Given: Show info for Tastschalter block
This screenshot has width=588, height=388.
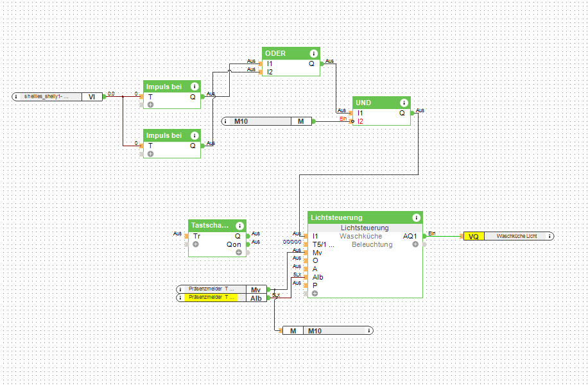Looking at the screenshot, I should click(x=239, y=226).
